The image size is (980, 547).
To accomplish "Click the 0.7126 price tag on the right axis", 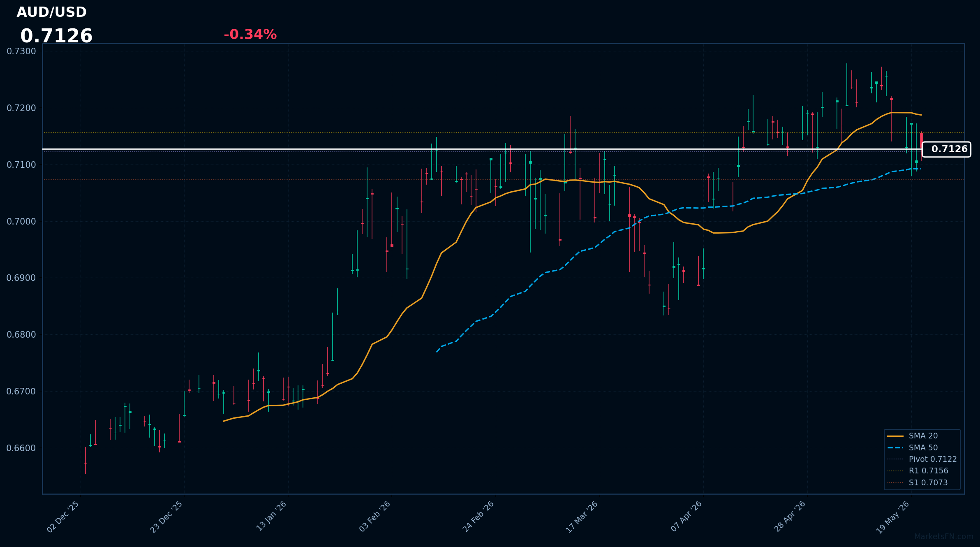I will tap(946, 149).
